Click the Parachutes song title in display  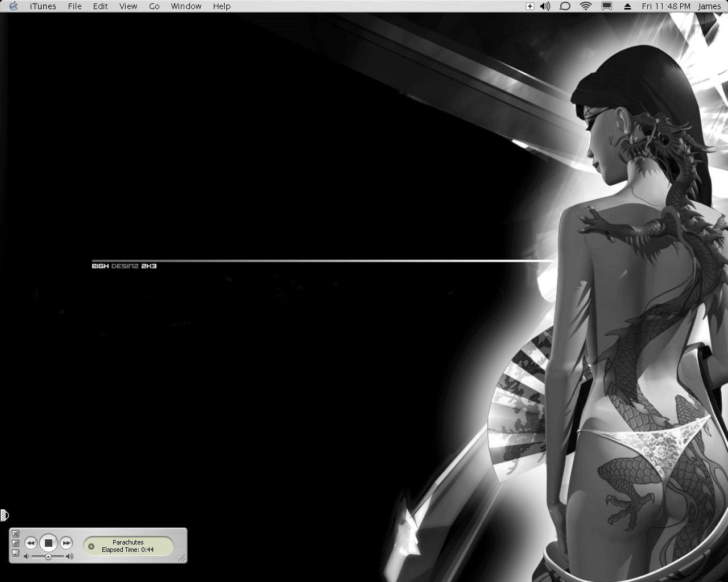pos(128,542)
